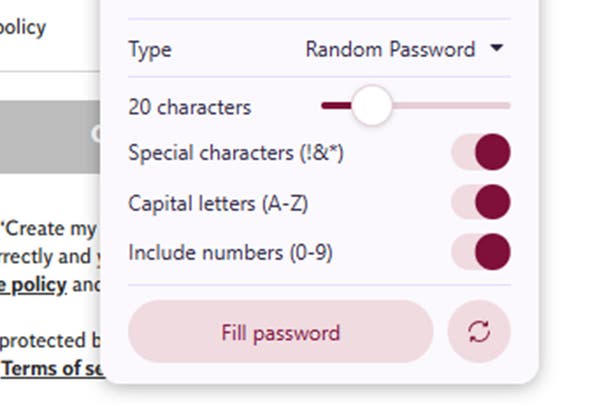Click the unfilled right end of the length slider
Viewport: 608px width, 405px height.
(x=470, y=105)
